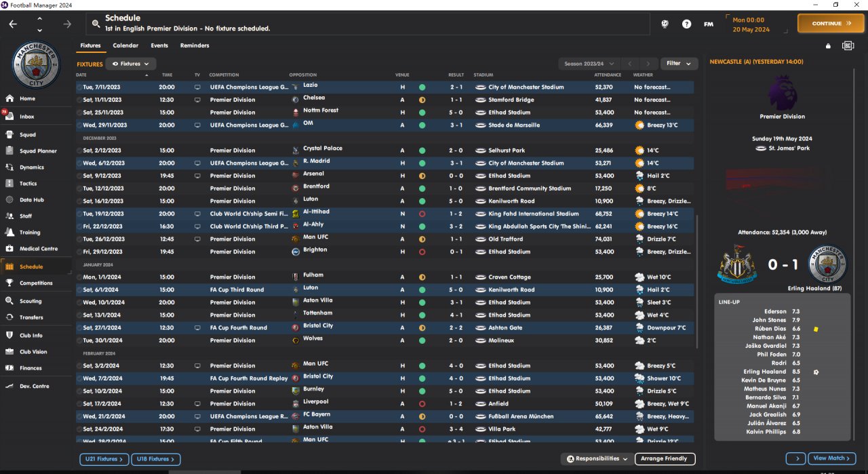Switch to the Events tab
The height and width of the screenshot is (474, 868).
(159, 45)
